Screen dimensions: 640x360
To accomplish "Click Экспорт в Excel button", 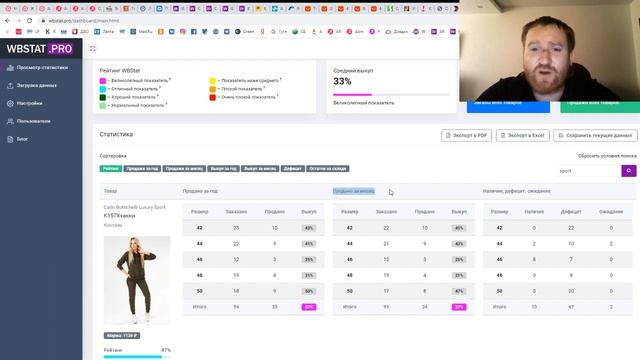I will tap(522, 136).
